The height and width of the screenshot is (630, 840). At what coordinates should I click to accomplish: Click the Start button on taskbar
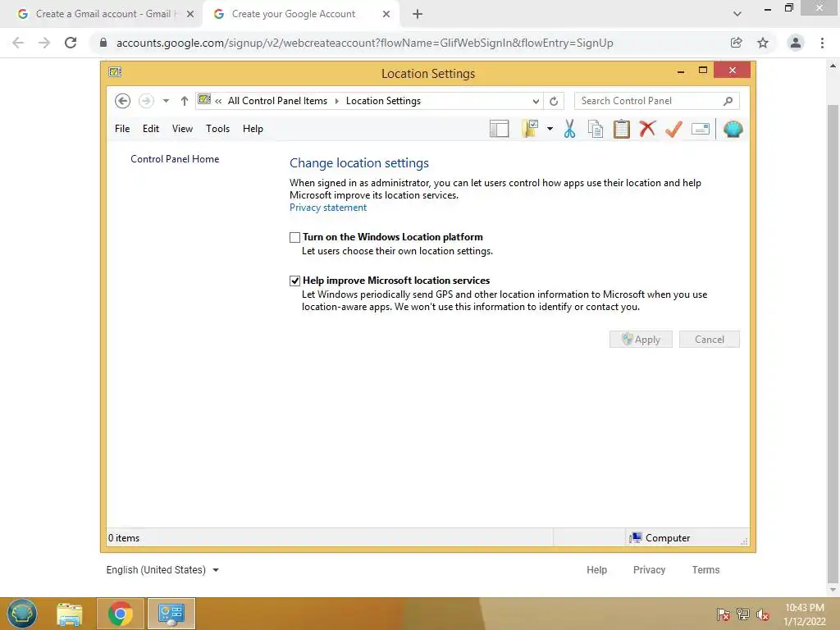tap(22, 614)
